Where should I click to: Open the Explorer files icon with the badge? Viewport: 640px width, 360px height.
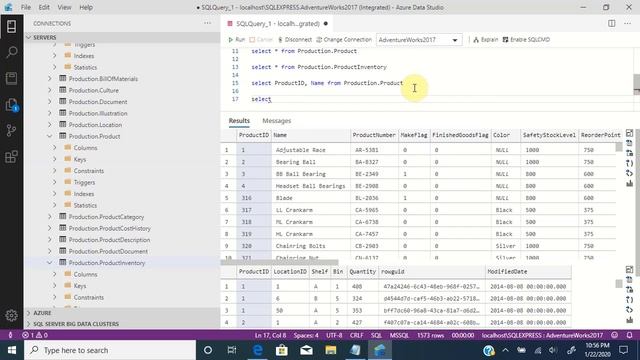pyautogui.click(x=11, y=105)
